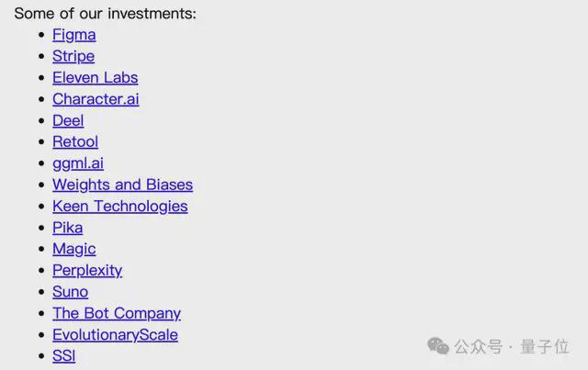The width and height of the screenshot is (588, 370).
Task: Click the WeChat logo watermark icon
Action: point(438,346)
